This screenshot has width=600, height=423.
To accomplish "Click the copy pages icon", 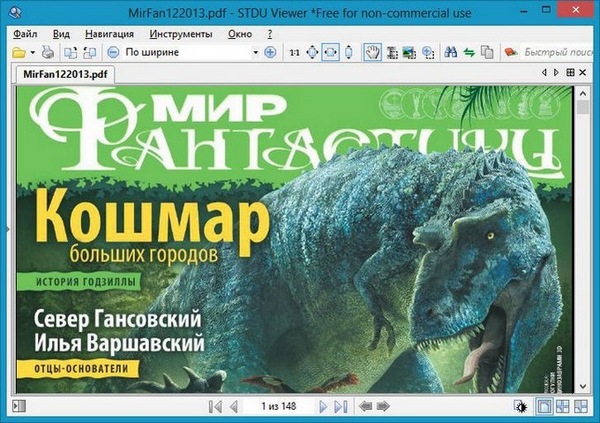I will coord(487,52).
